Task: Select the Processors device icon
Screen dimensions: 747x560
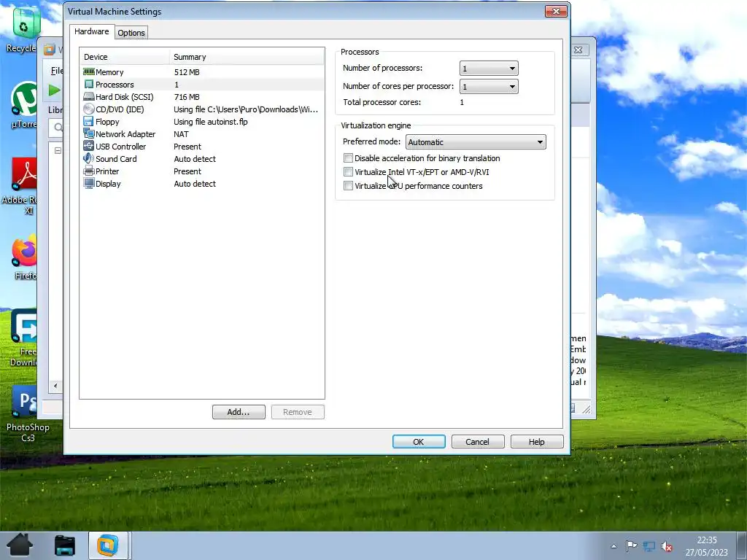Action: (x=88, y=85)
